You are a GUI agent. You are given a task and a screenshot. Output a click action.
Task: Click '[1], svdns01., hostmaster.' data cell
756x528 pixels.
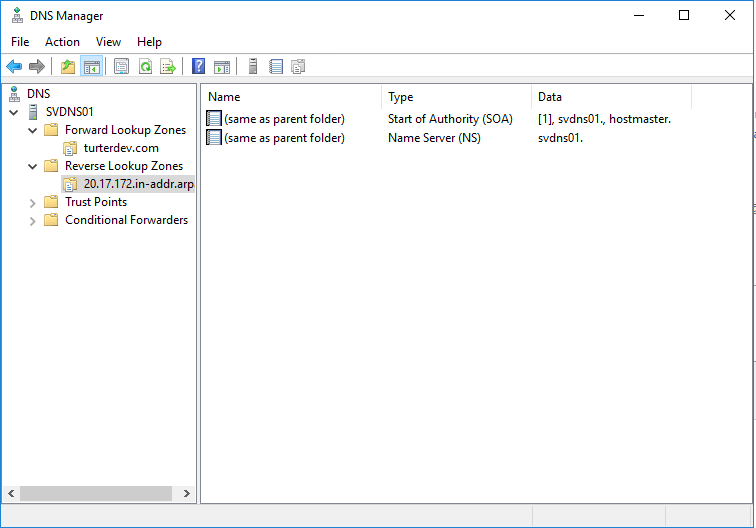tap(604, 119)
